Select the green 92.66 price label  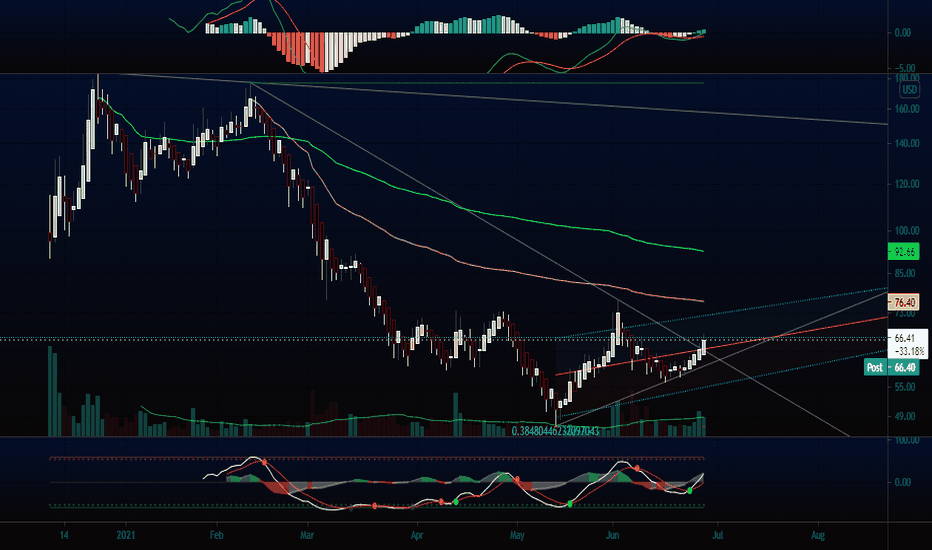click(903, 252)
